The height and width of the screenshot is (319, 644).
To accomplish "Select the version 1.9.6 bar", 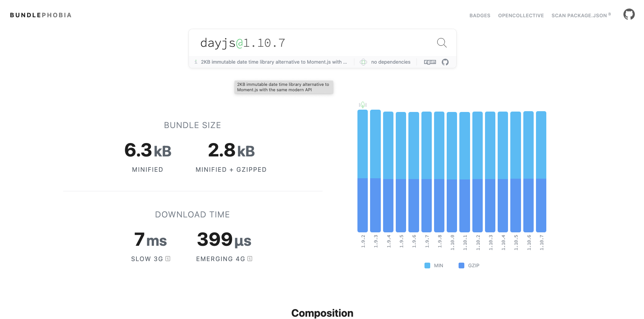I will tap(414, 172).
